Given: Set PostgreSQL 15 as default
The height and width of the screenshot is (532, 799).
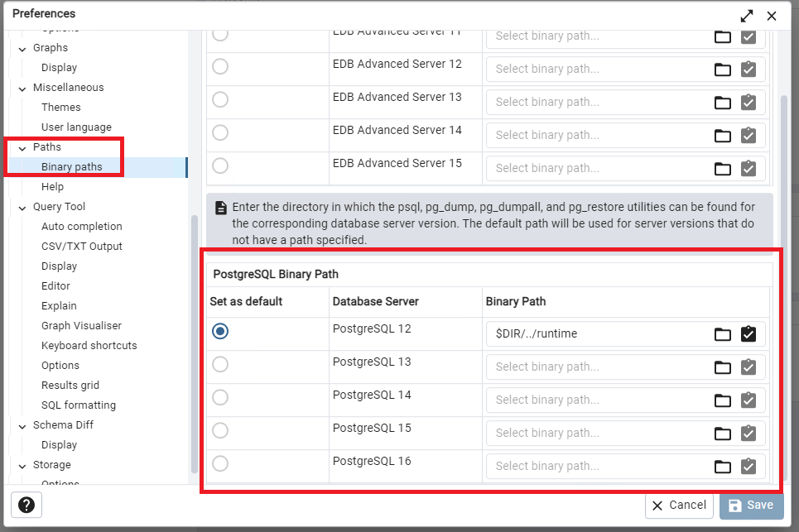Looking at the screenshot, I should click(x=220, y=431).
